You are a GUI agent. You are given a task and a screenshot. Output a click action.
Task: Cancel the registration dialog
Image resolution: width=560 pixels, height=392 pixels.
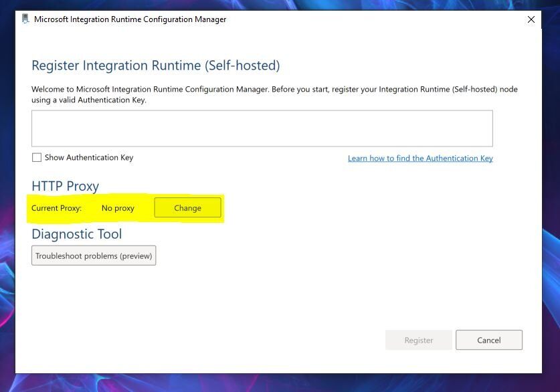click(x=488, y=340)
